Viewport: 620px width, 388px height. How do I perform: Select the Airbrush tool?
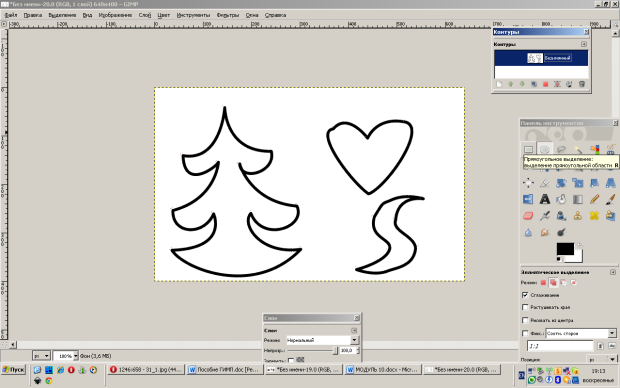545,216
